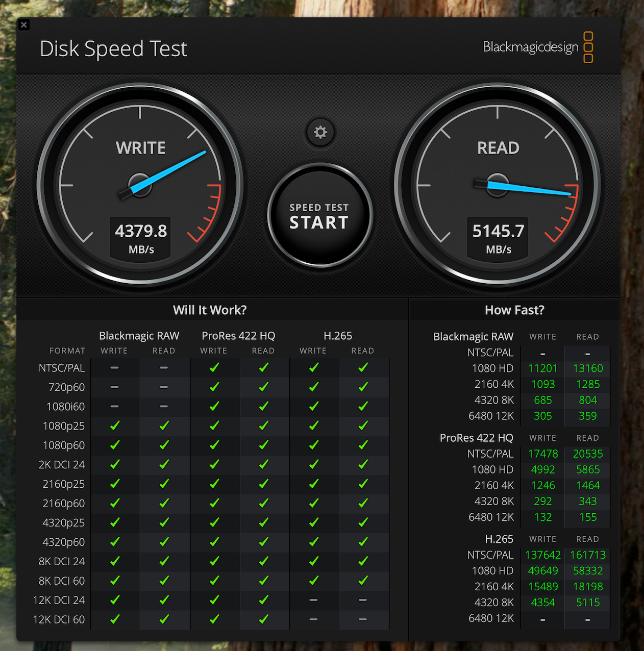Click the READ gauge label
Viewport: 644px width, 651px height.
(498, 148)
